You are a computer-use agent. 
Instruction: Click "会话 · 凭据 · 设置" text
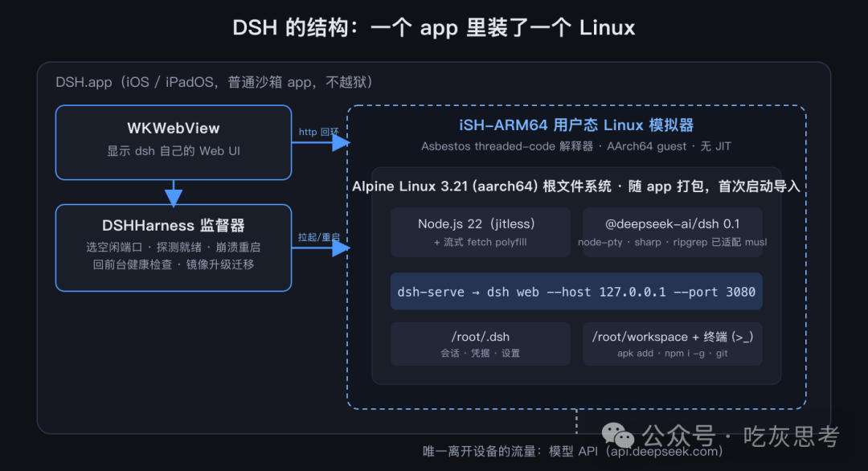(x=480, y=353)
